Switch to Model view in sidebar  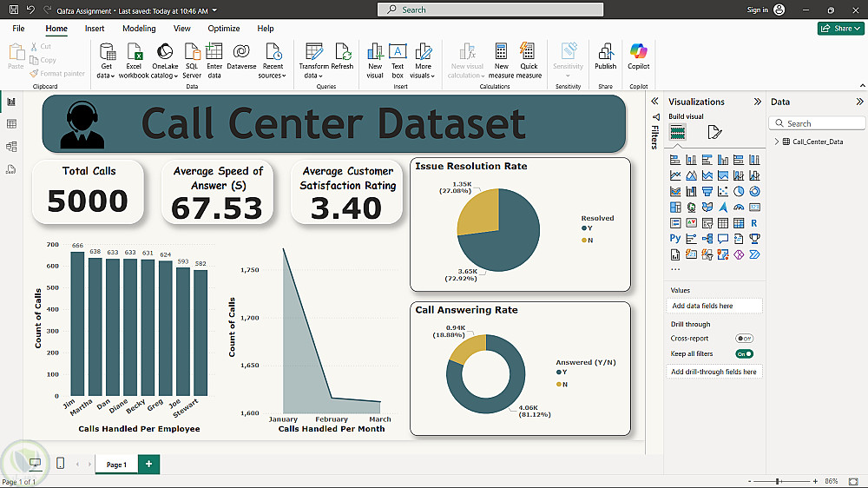coord(11,147)
